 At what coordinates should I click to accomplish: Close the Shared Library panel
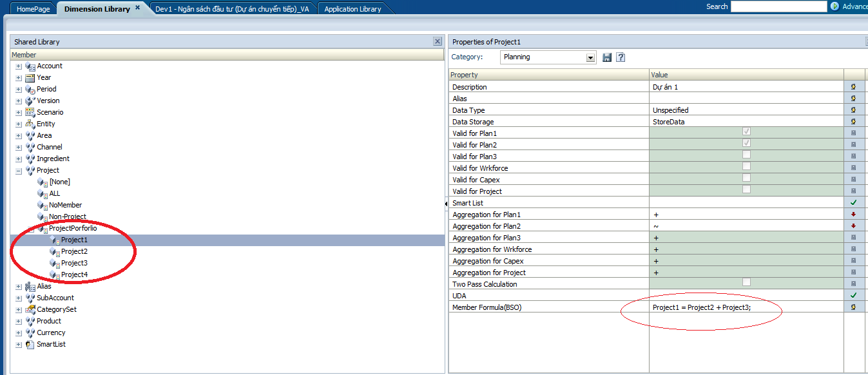[x=438, y=41]
